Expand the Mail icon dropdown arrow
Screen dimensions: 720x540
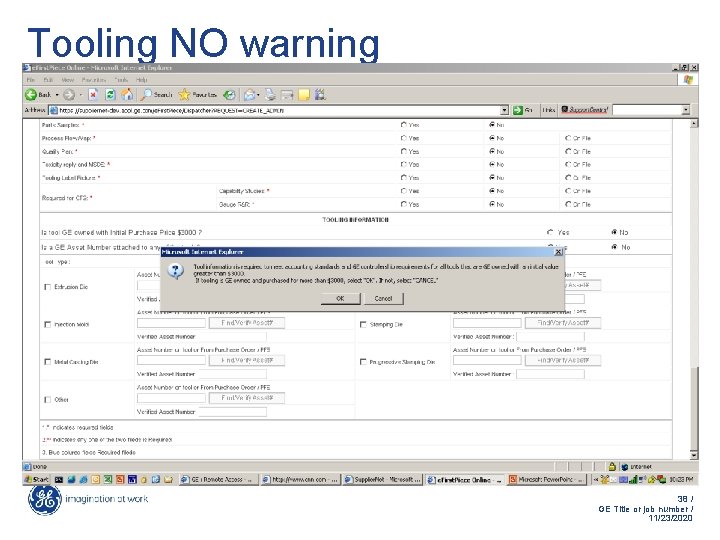pyautogui.click(x=258, y=95)
